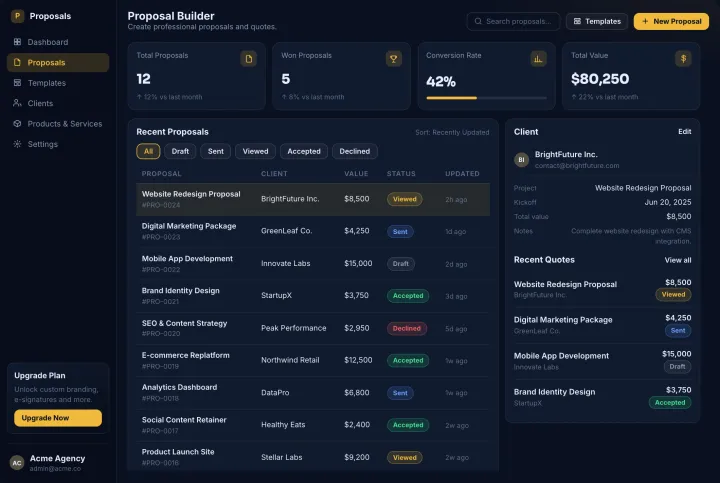This screenshot has height=483, width=720.
Task: Filter proposals by Sent
Action: pos(215,151)
